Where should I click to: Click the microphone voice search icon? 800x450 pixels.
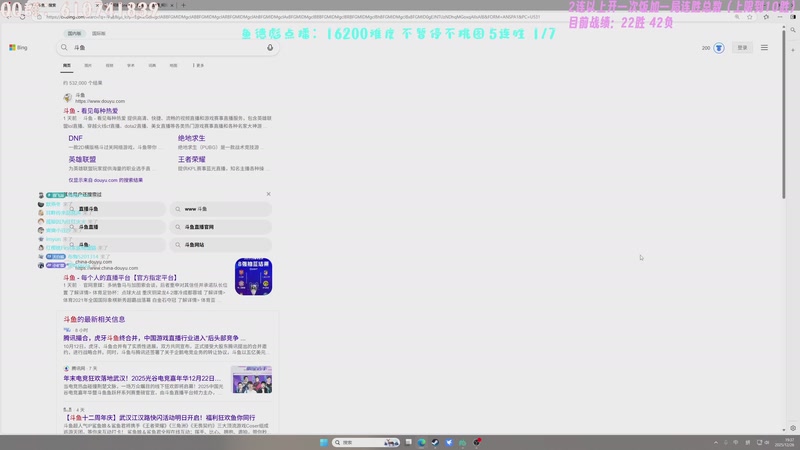pyautogui.click(x=270, y=47)
